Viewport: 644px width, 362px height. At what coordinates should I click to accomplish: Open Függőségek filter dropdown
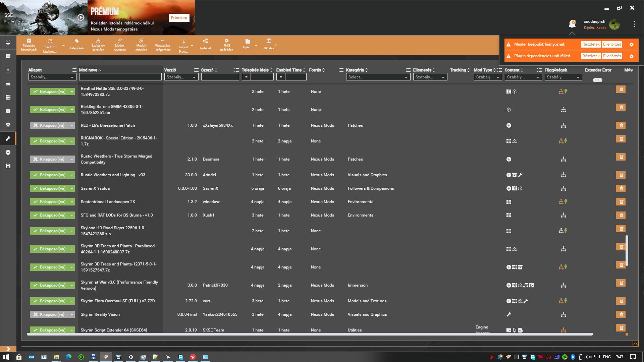tap(563, 77)
